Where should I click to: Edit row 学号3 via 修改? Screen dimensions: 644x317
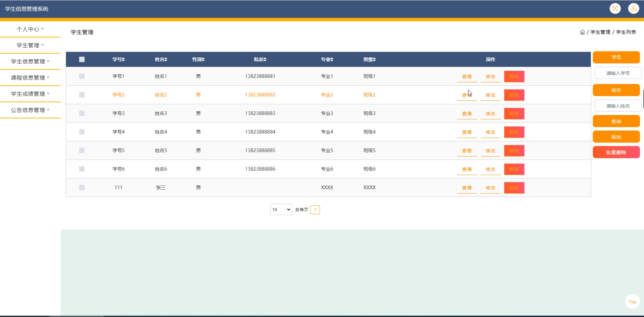tap(491, 114)
